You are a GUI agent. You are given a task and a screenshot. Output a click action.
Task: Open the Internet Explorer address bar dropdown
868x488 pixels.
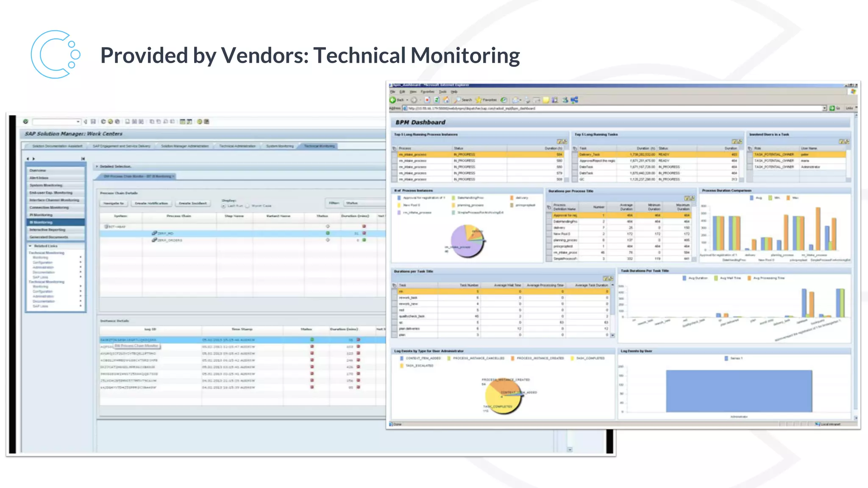coord(824,108)
